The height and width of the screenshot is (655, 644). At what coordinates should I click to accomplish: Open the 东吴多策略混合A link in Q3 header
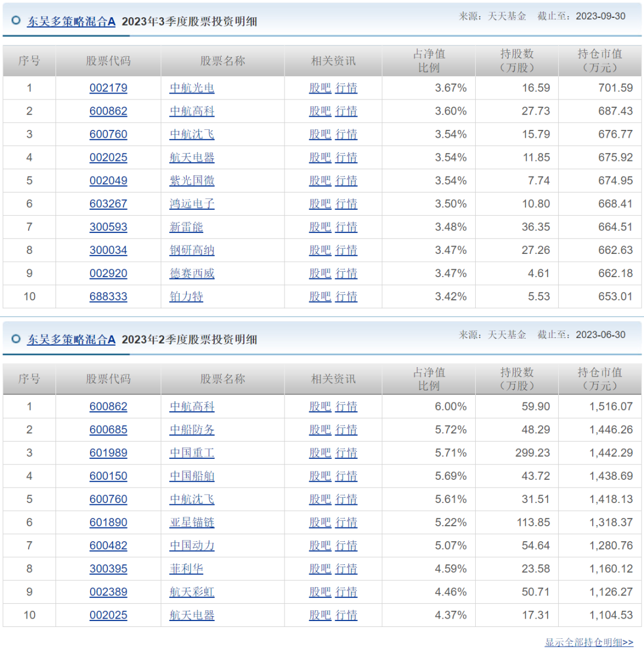71,21
